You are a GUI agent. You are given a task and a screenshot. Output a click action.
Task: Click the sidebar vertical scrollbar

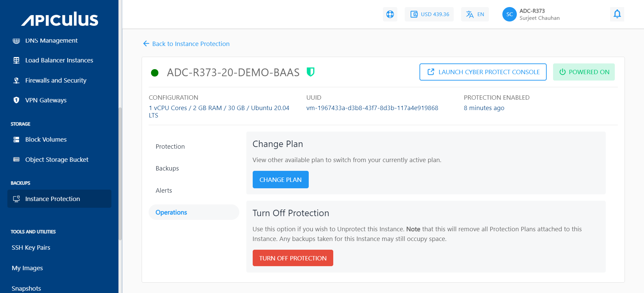(x=120, y=174)
